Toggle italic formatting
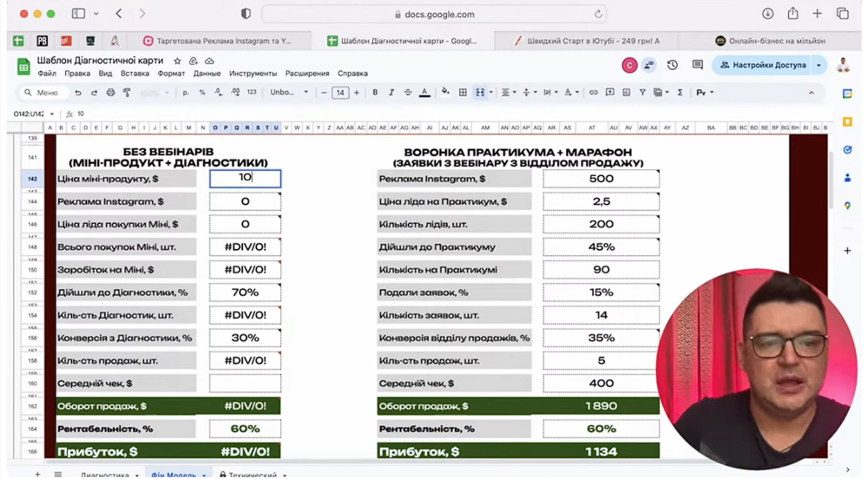The image size is (868, 479). tap(391, 93)
